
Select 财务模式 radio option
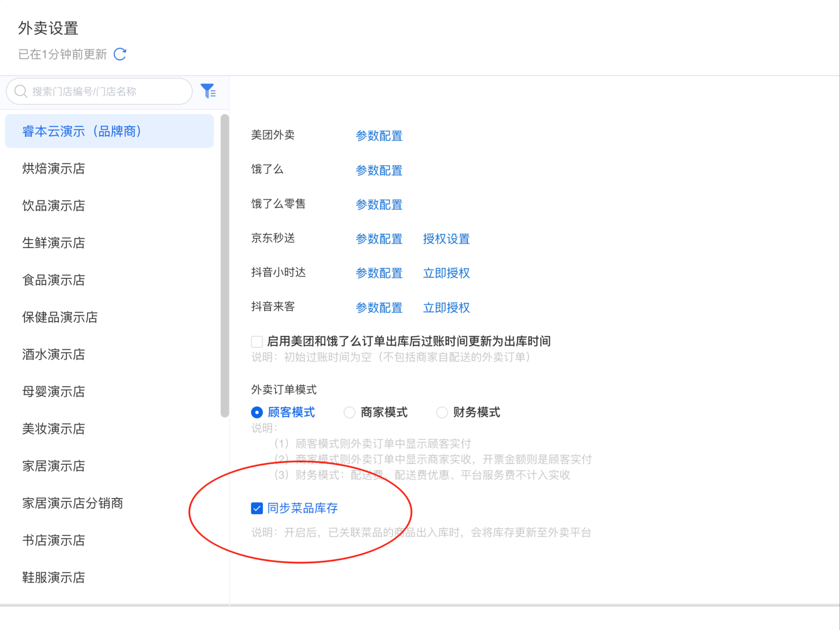(442, 412)
